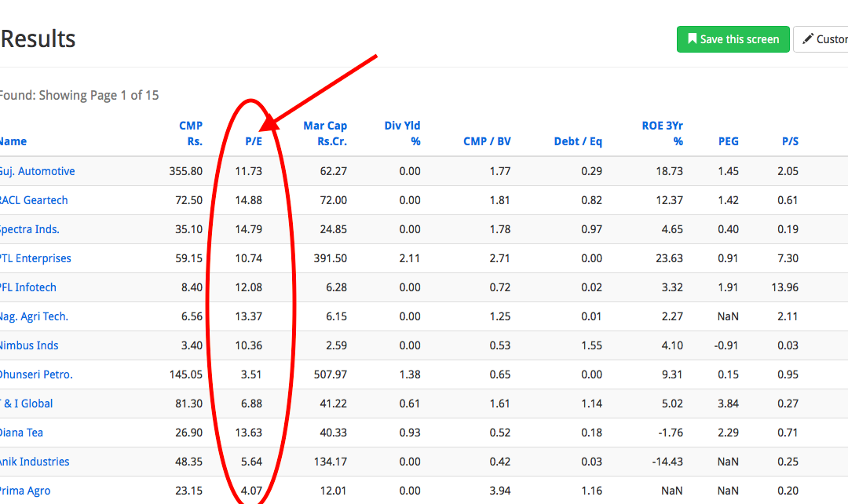
Task: Open the RACL Geartech company link
Action: click(34, 200)
